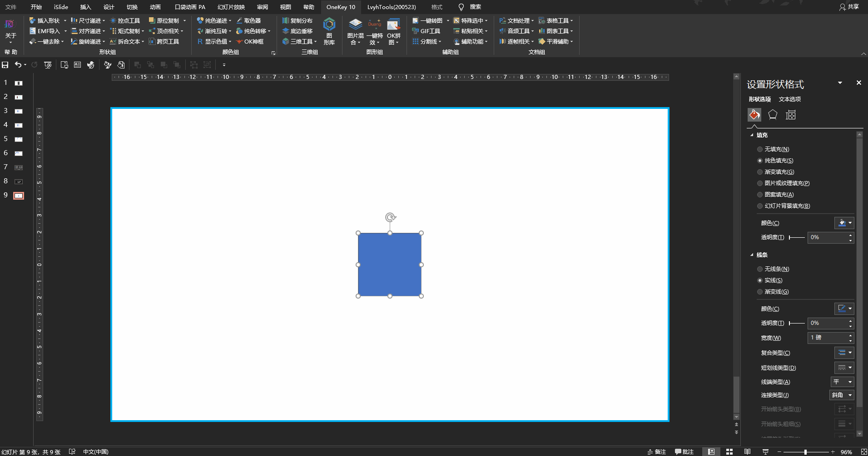Select 幻灯片背景填充 option
868x456 pixels.
click(x=784, y=206)
